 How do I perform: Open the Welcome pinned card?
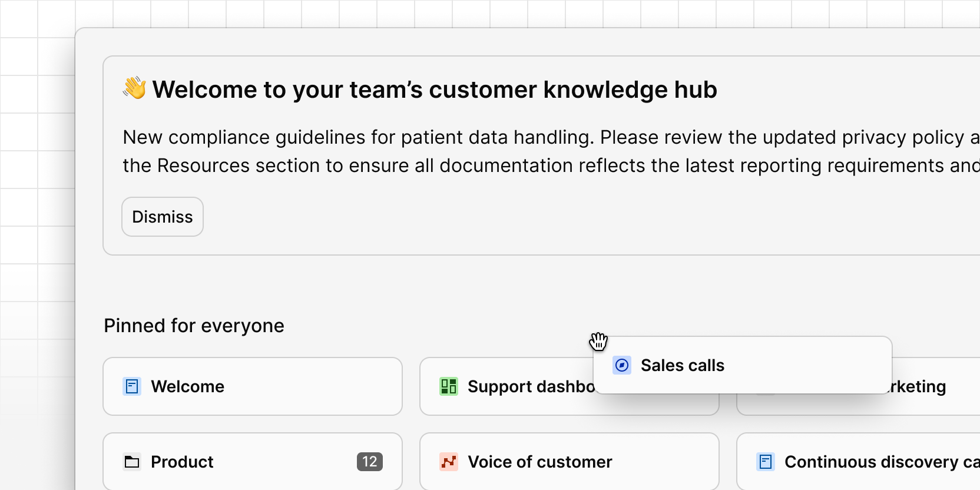click(x=252, y=386)
